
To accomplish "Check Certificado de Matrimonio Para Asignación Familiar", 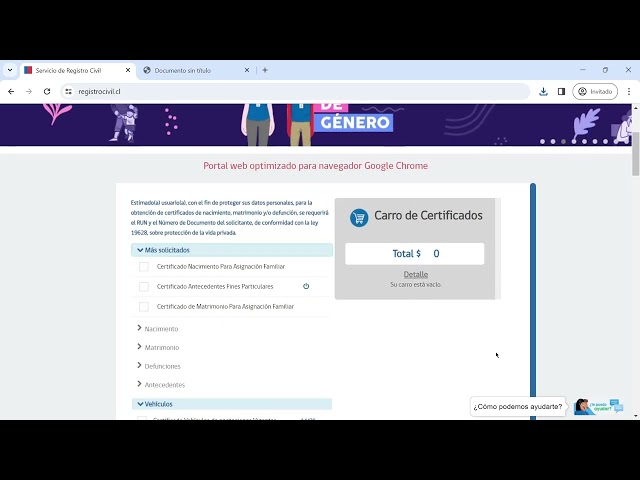I will click(144, 307).
